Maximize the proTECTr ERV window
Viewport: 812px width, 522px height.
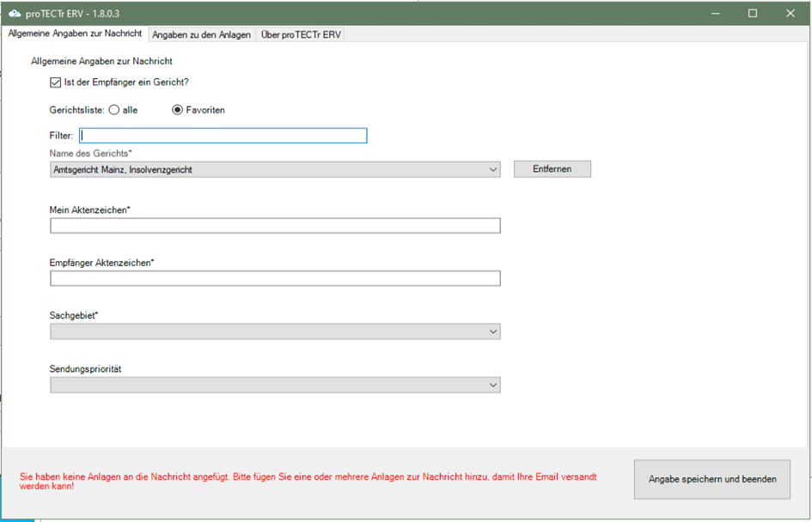point(753,13)
